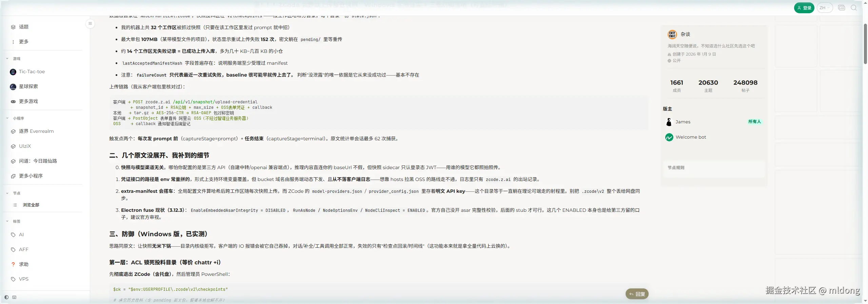The width and height of the screenshot is (868, 304).
Task: Toggle dark mode with half-circle icon
Action: (x=6, y=297)
